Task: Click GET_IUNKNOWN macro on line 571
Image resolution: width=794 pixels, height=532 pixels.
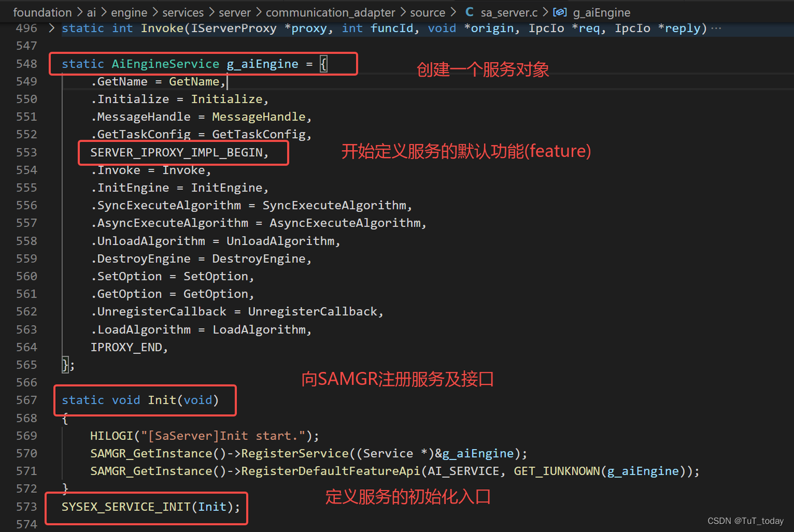Action: (x=556, y=471)
